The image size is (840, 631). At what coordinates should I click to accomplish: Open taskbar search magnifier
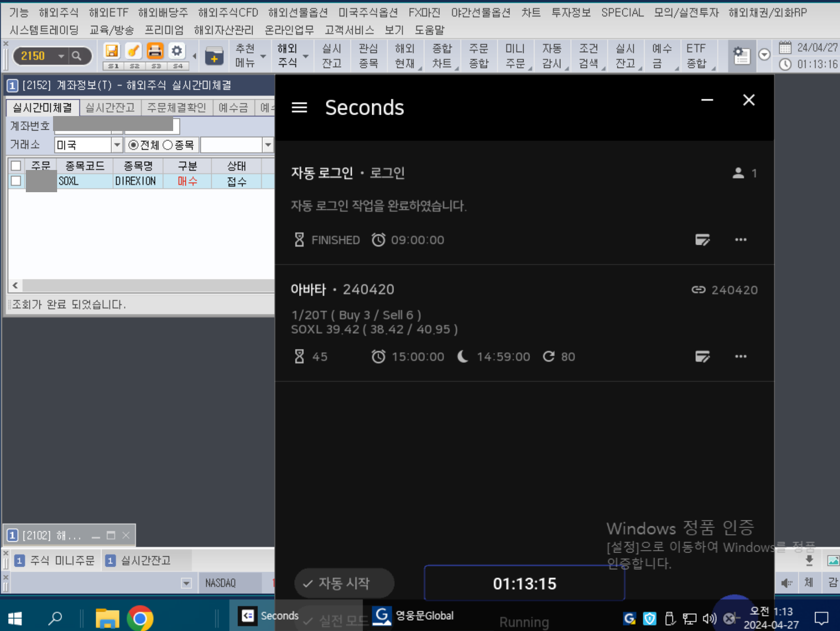55,617
